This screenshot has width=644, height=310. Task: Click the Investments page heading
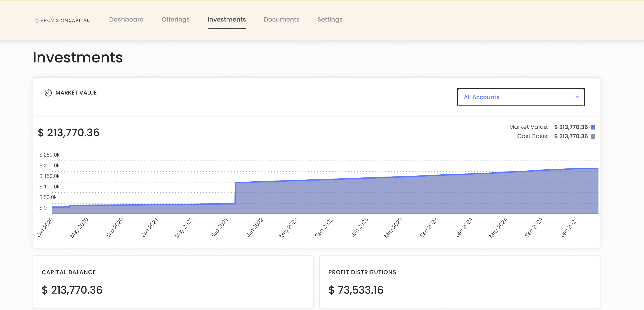tap(78, 58)
